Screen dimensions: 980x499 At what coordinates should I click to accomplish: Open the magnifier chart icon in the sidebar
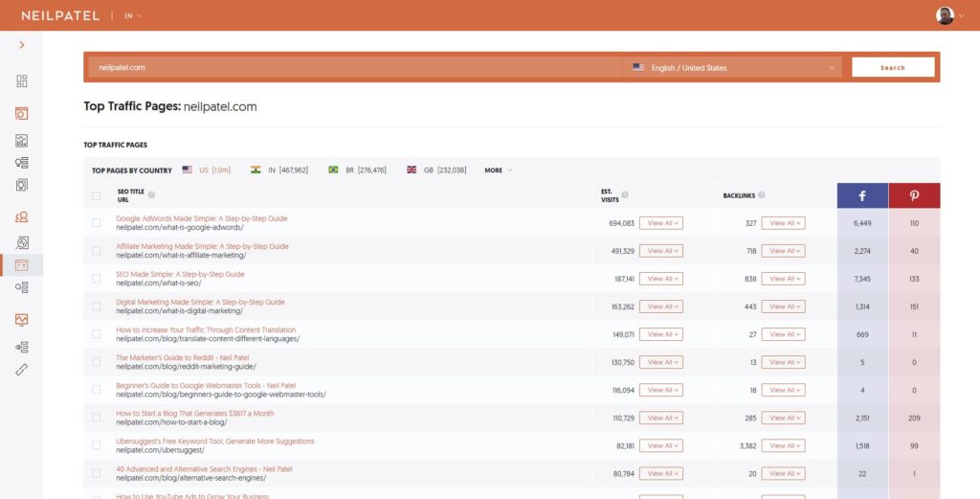(22, 242)
